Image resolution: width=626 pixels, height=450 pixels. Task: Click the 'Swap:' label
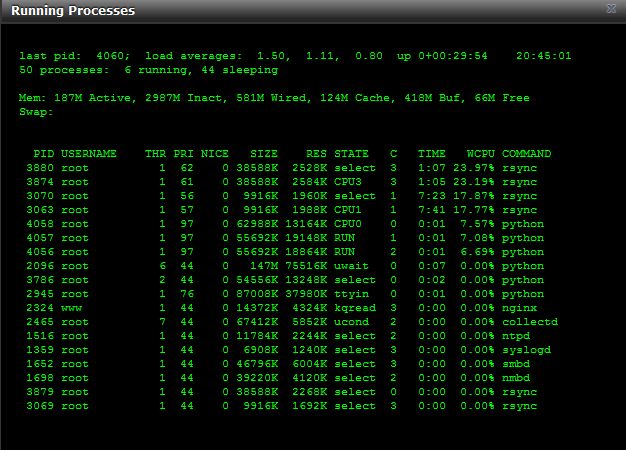tap(36, 112)
